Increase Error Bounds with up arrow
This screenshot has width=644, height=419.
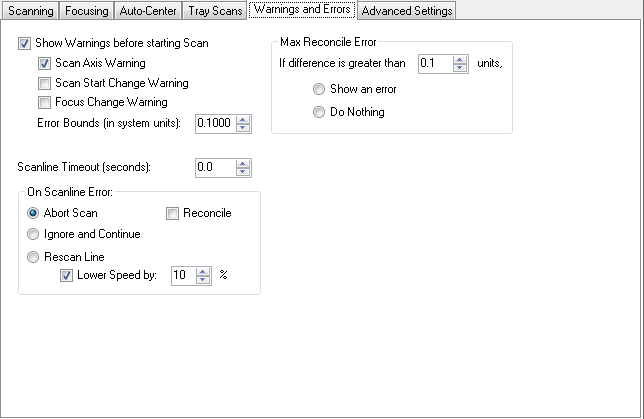click(x=243, y=118)
